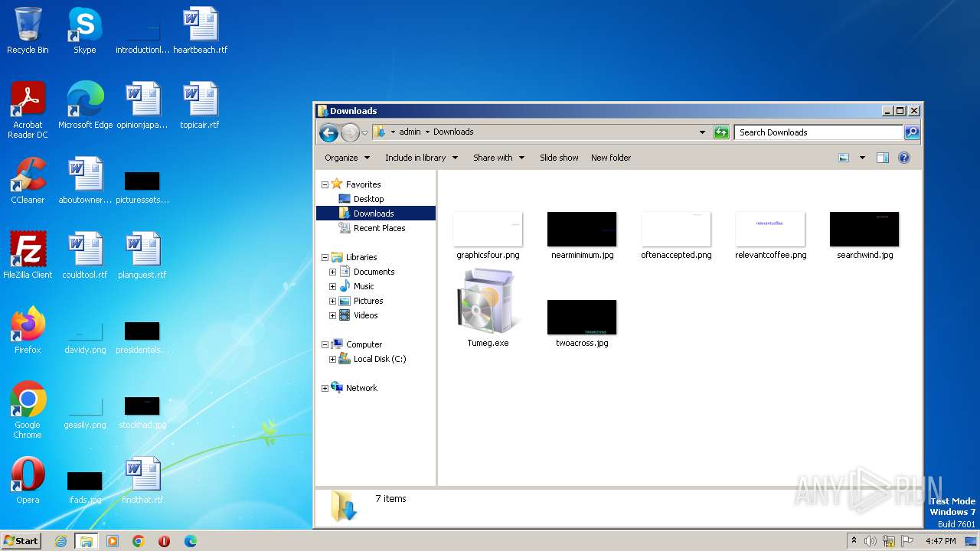980x551 pixels.
Task: Select couldtool.rtf desktop file
Action: pos(85,256)
